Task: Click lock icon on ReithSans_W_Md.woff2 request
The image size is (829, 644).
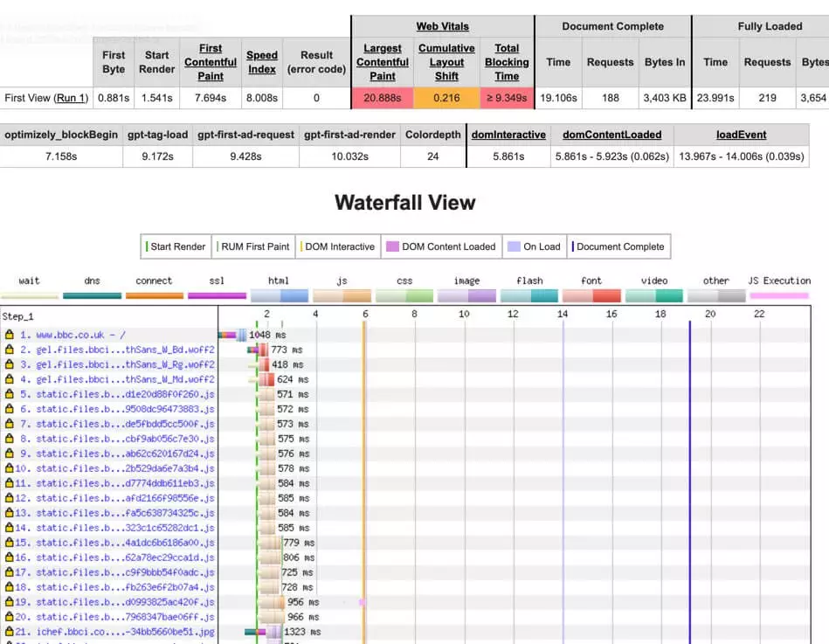Action: coord(9,379)
